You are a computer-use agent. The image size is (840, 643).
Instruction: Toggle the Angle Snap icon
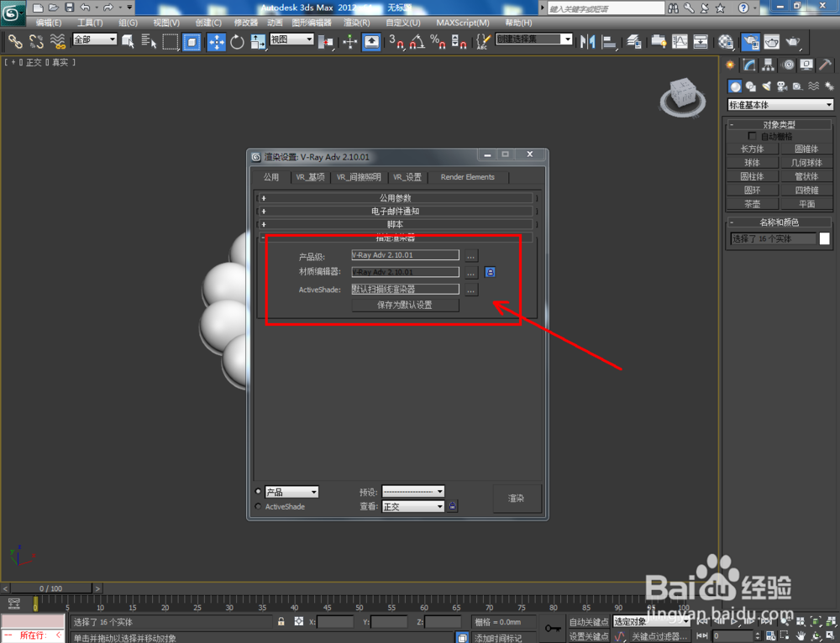(x=417, y=42)
